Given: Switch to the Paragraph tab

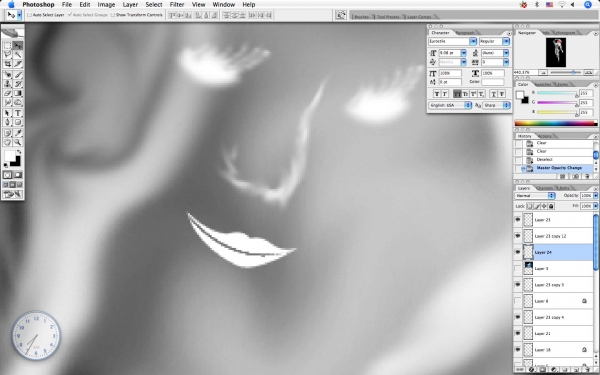Looking at the screenshot, I should point(465,33).
